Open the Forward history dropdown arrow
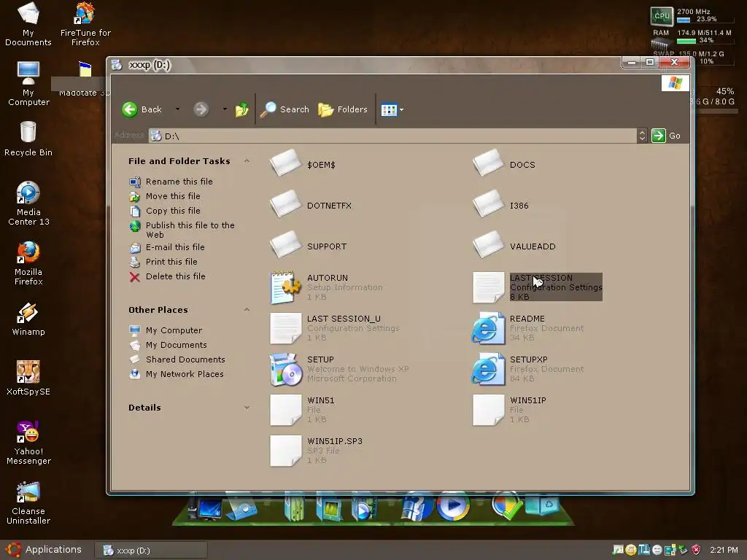Image resolution: width=747 pixels, height=560 pixels. tap(225, 109)
